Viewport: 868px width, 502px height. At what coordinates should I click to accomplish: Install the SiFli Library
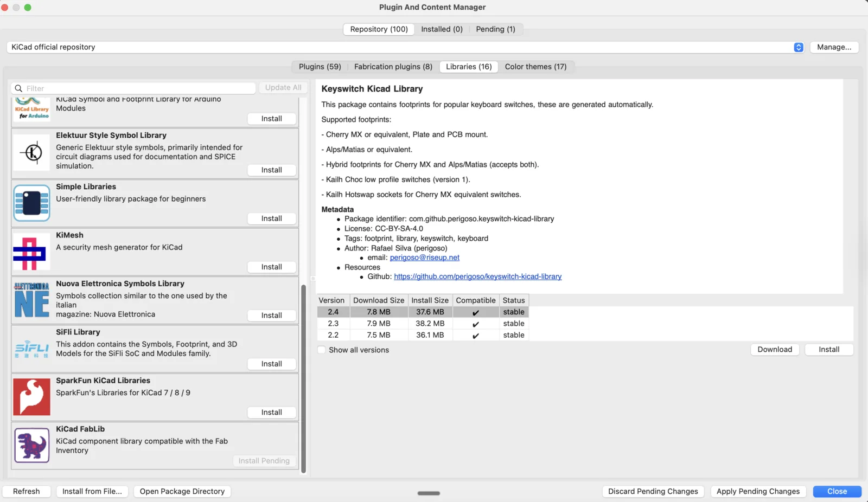coord(272,364)
